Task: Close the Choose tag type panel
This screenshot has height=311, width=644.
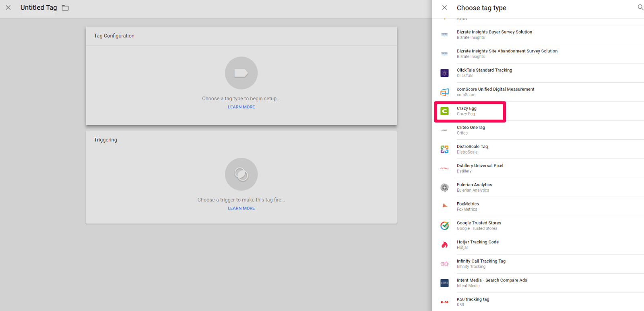Action: (x=444, y=8)
